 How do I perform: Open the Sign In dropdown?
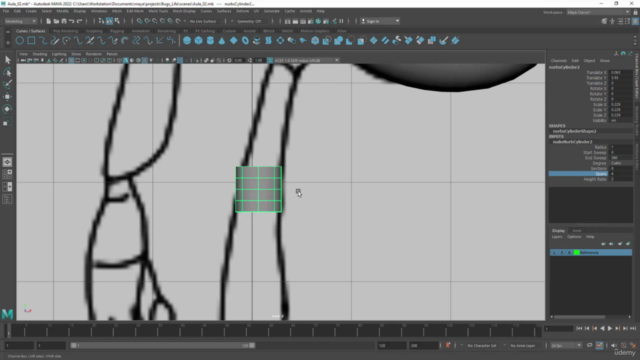click(380, 21)
